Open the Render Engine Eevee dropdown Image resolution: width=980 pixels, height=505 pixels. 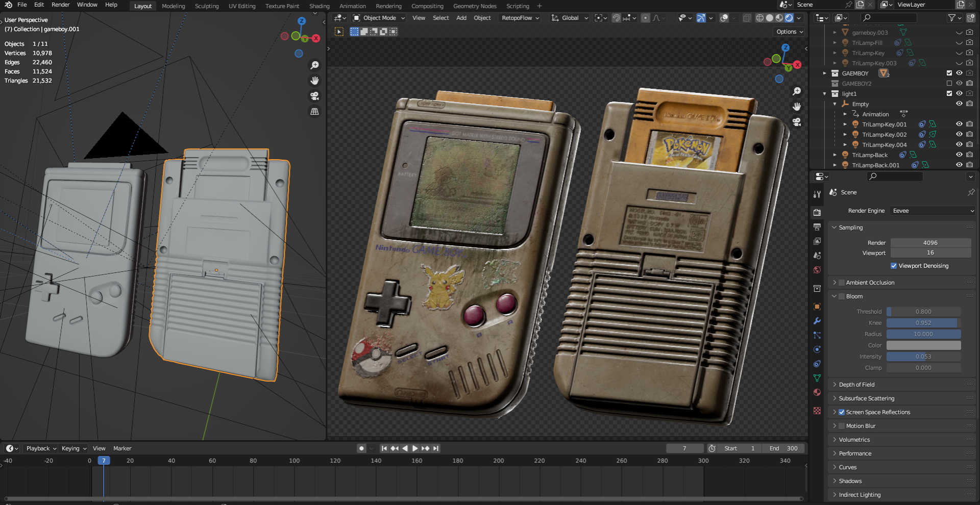tap(933, 211)
